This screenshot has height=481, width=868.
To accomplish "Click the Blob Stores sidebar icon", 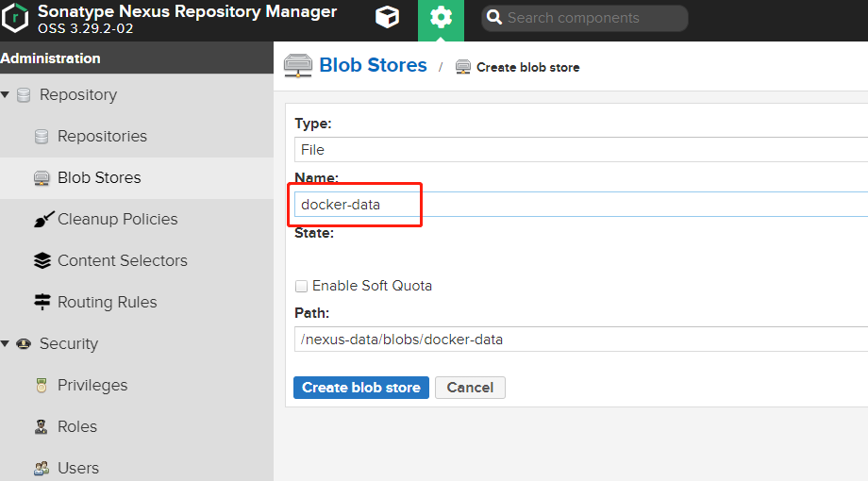I will click(x=42, y=178).
